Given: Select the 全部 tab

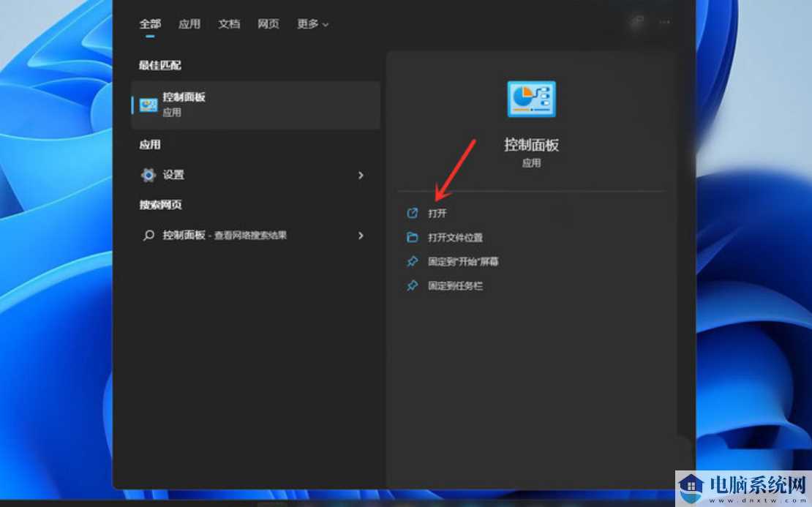Looking at the screenshot, I should pos(149,23).
